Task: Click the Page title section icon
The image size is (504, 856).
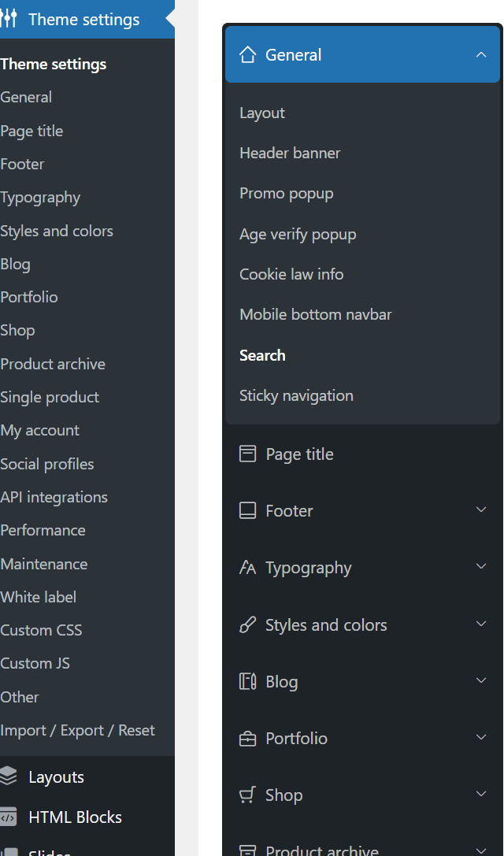Action: 247,454
